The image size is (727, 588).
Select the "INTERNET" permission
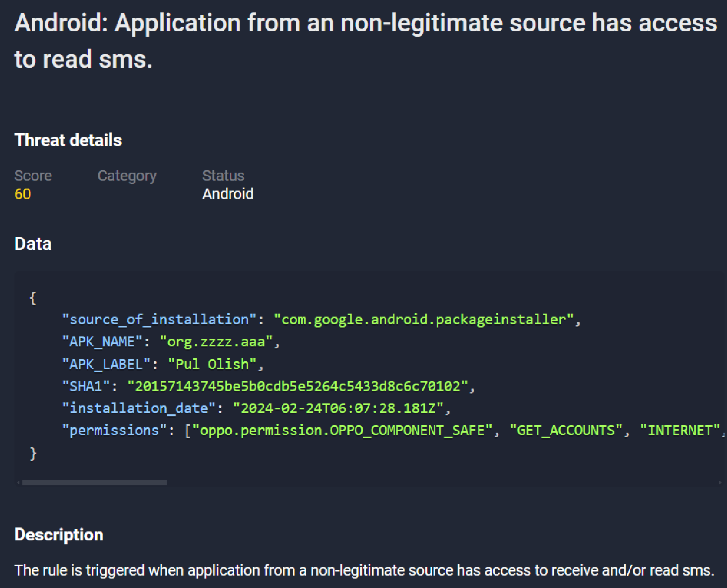point(680,430)
